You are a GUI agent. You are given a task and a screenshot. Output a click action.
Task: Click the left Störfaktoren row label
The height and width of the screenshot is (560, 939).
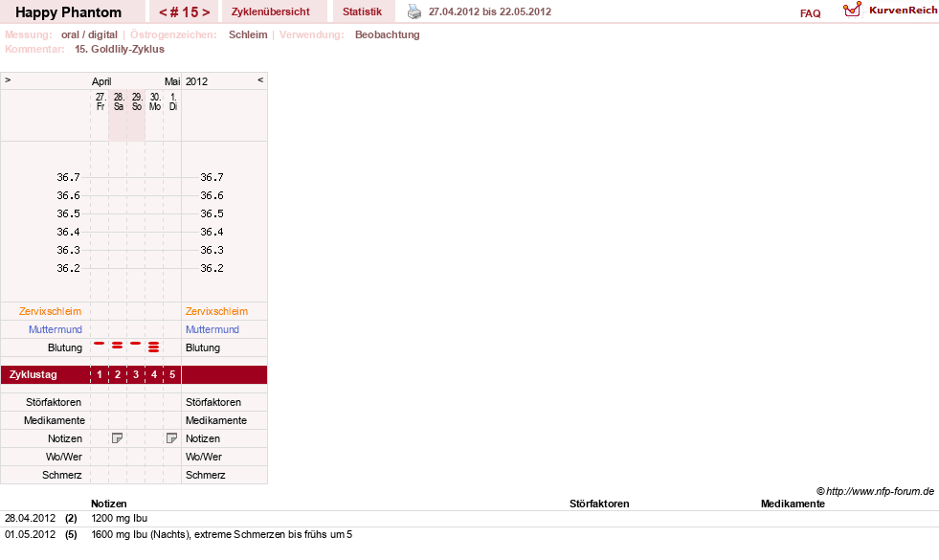[x=54, y=402]
